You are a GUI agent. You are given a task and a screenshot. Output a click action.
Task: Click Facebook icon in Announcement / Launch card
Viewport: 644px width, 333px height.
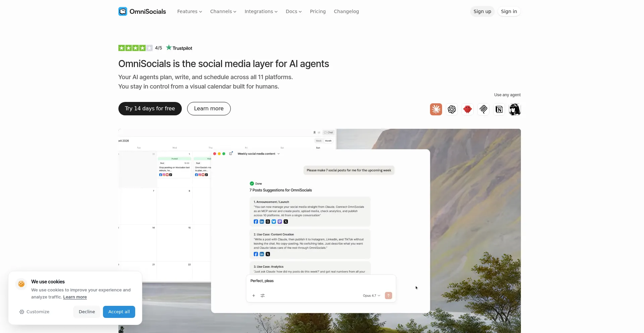pos(256,222)
